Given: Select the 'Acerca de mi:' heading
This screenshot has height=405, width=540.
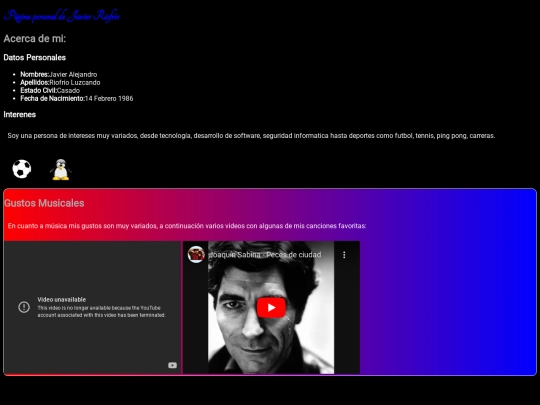Looking at the screenshot, I should [x=34, y=39].
